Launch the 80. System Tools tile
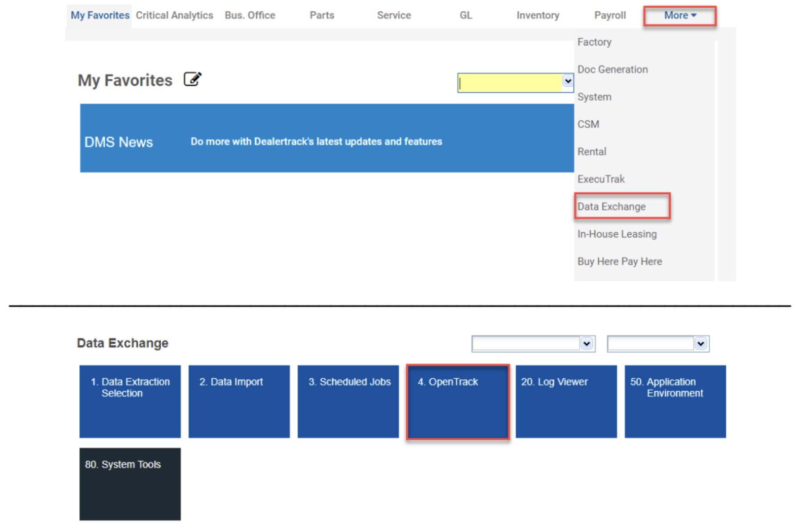This screenshot has height=532, width=801. coord(130,484)
